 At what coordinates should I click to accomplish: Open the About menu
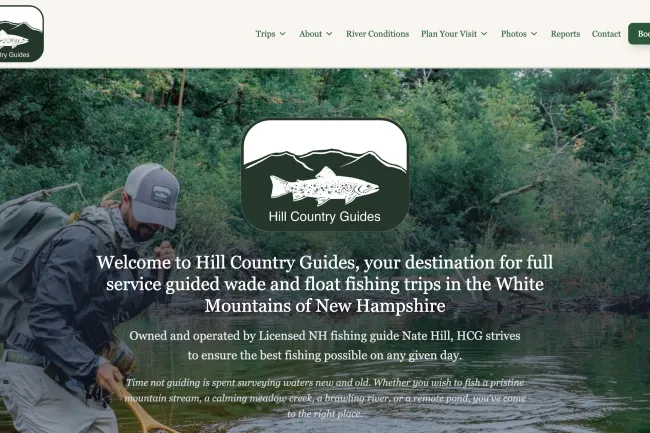point(310,34)
